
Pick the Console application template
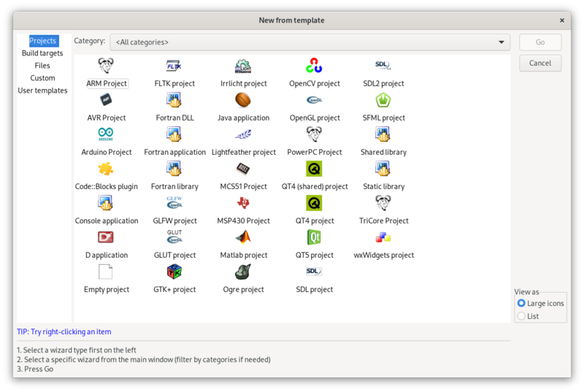pyautogui.click(x=107, y=204)
